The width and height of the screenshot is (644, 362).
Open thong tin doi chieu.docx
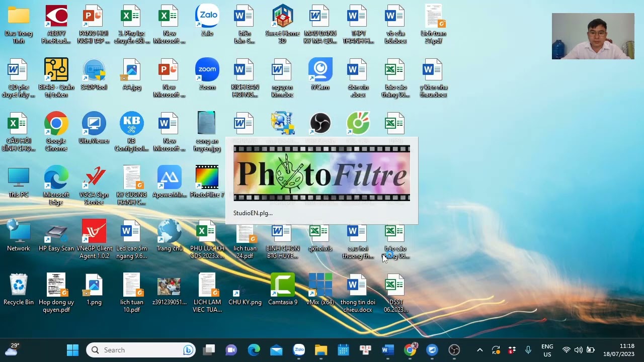click(x=358, y=293)
